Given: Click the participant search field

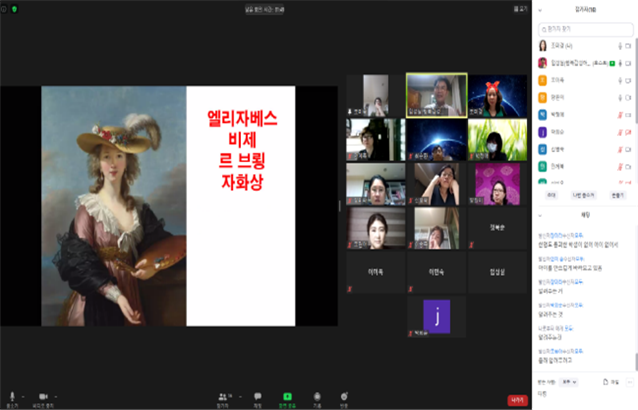Looking at the screenshot, I should (586, 29).
